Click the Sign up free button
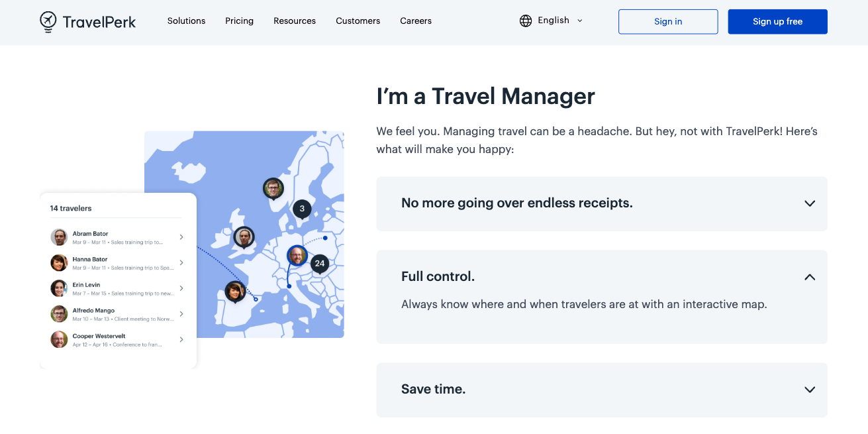868x434 pixels. tap(777, 22)
